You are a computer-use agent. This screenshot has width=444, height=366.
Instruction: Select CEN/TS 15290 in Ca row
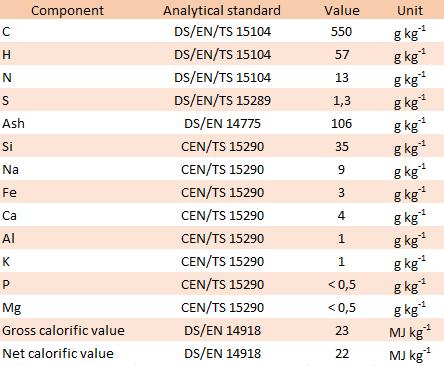(222, 216)
